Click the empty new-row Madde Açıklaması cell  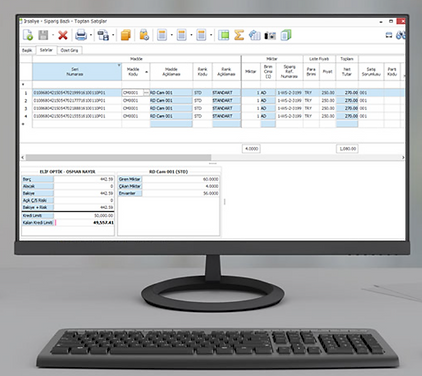[171, 124]
